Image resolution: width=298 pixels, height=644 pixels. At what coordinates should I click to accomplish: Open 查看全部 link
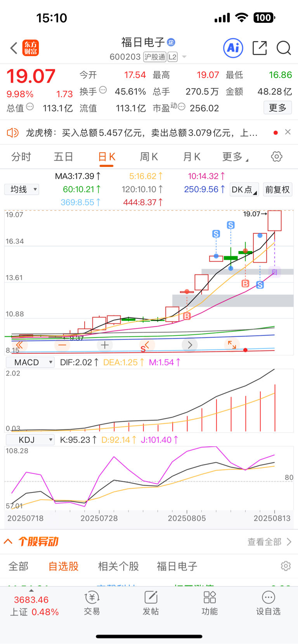coord(269,542)
